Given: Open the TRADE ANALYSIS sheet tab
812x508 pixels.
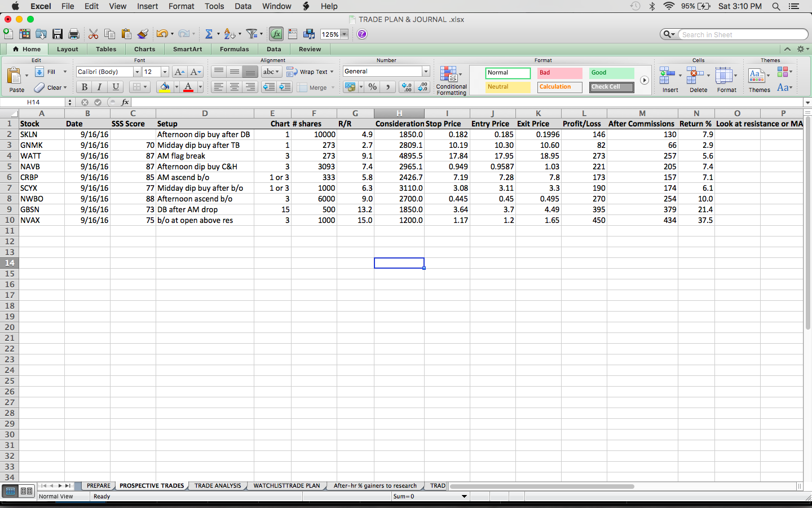Looking at the screenshot, I should click(218, 485).
